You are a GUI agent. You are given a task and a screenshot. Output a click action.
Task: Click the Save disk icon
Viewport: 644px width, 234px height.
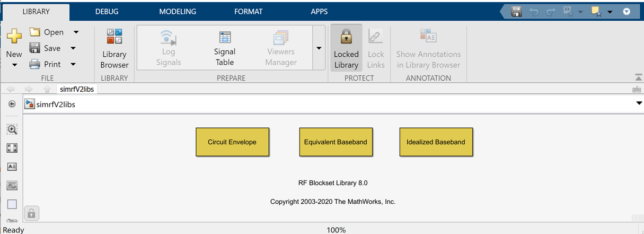click(x=35, y=48)
